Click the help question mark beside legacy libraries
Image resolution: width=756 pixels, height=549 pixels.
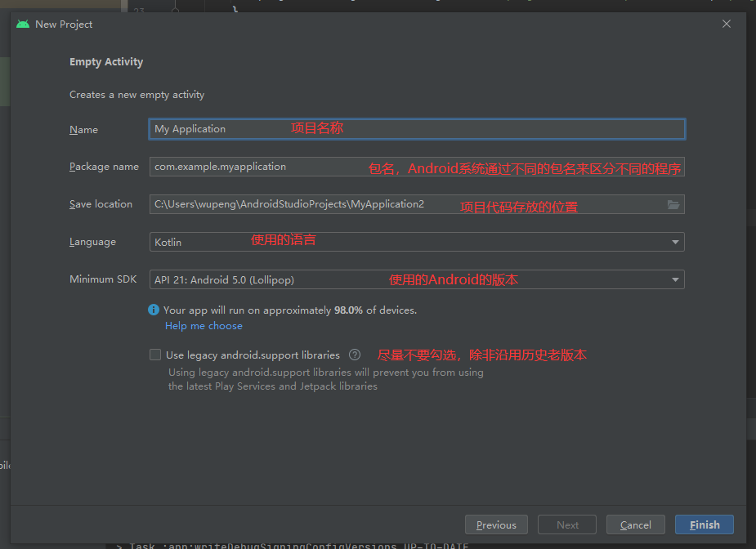tap(355, 355)
